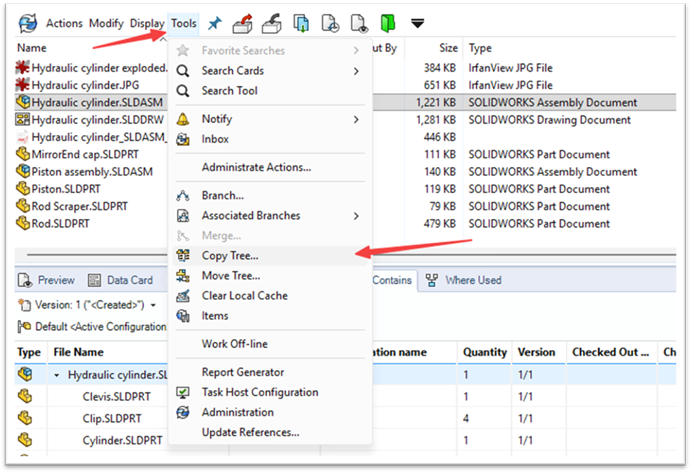Select Administrate Actions menu entry

tap(256, 168)
